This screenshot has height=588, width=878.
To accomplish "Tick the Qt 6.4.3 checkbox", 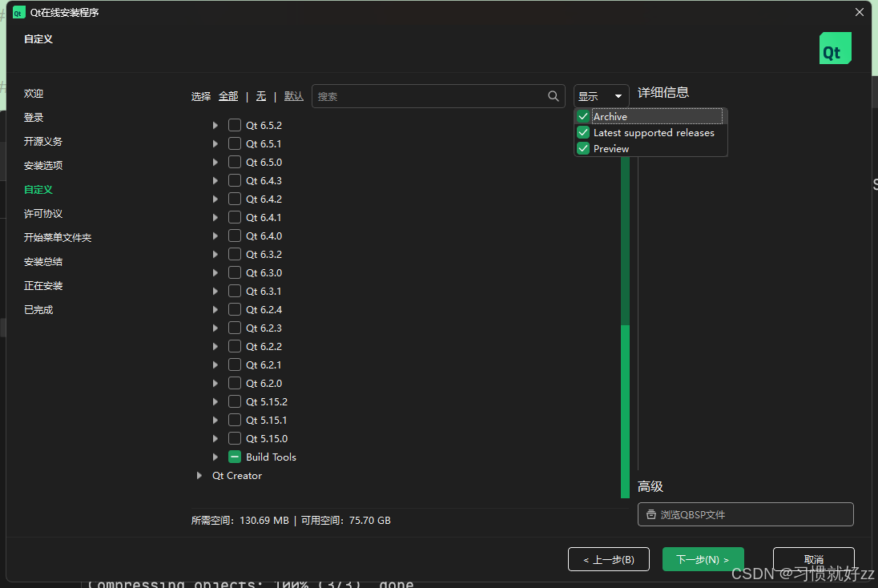I will coord(235,180).
